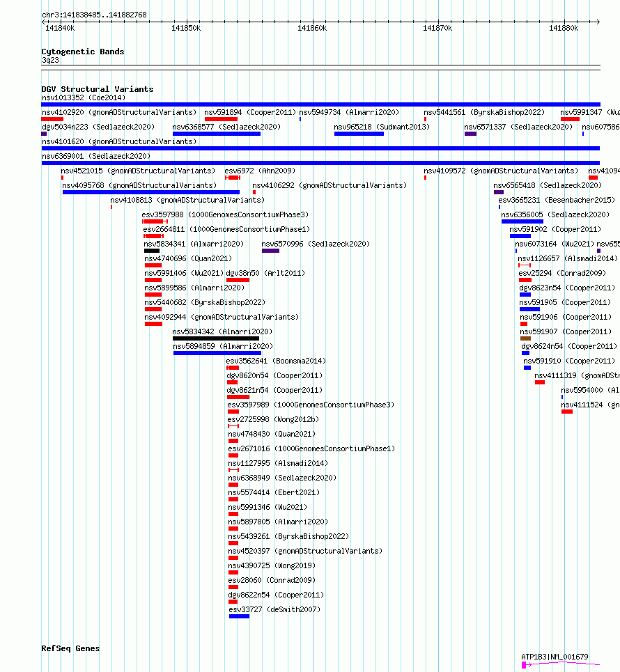
Task: Click the red bar under esv2664811
Action: tap(153, 236)
